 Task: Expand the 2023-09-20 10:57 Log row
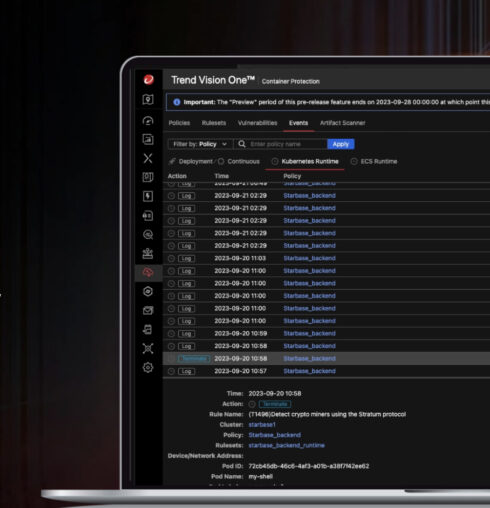pyautogui.click(x=327, y=371)
